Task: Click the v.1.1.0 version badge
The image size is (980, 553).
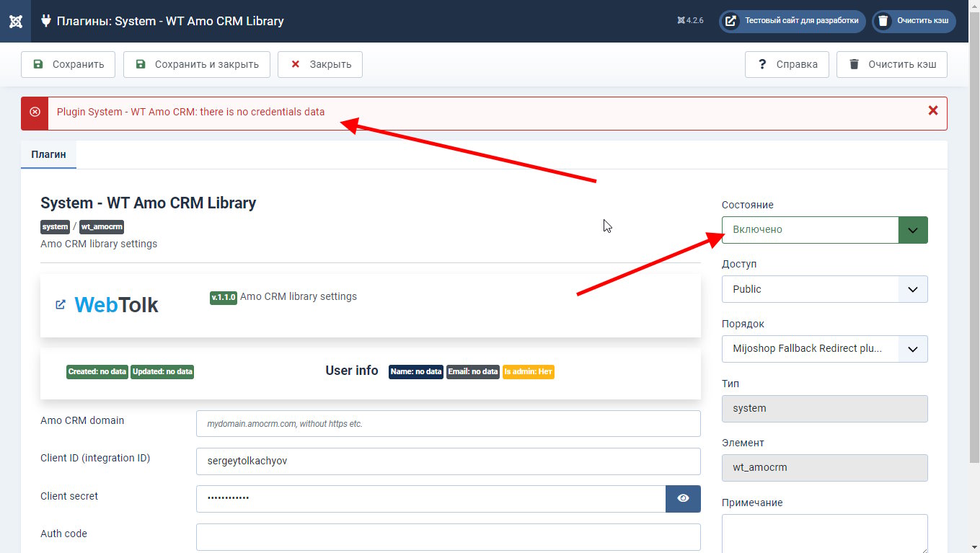Action: [224, 297]
